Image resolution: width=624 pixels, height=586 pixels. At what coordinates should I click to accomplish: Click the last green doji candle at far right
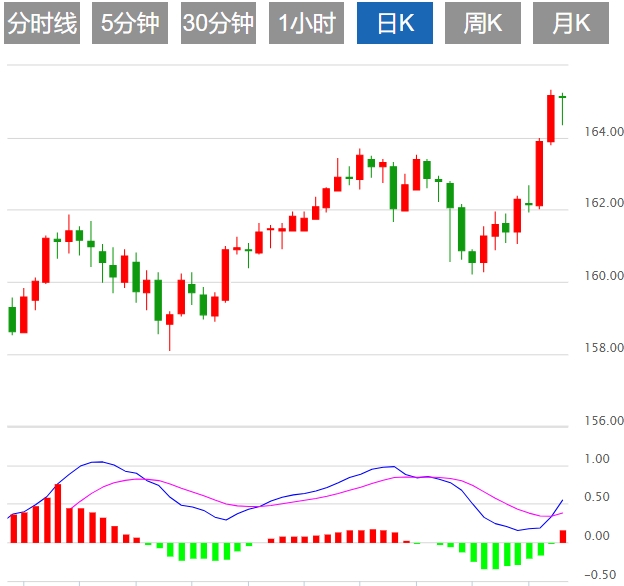562,109
